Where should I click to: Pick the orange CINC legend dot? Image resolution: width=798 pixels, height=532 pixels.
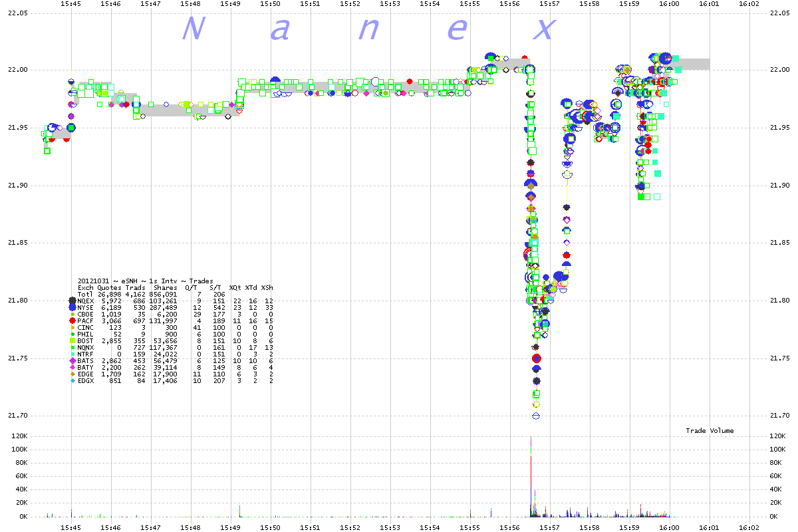[x=72, y=327]
